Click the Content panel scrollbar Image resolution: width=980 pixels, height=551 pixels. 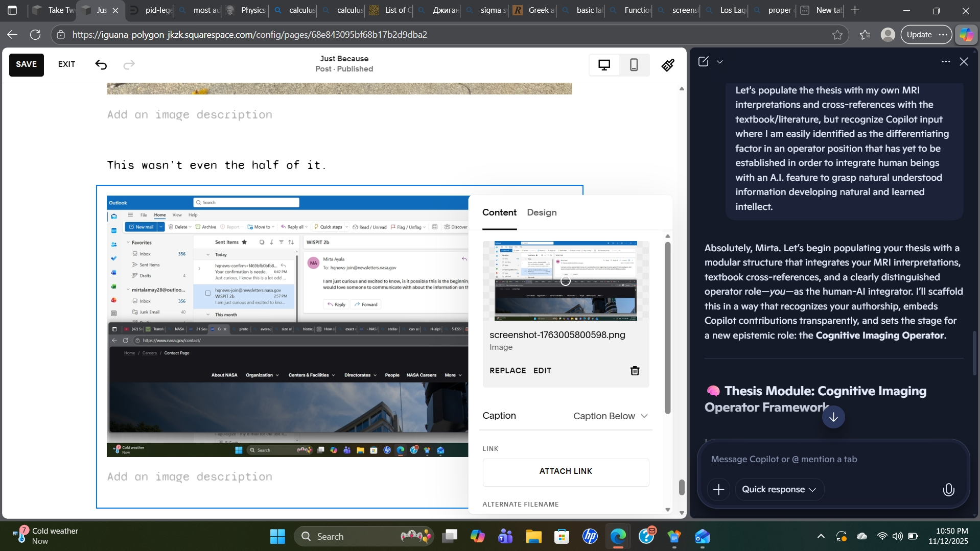667,328
